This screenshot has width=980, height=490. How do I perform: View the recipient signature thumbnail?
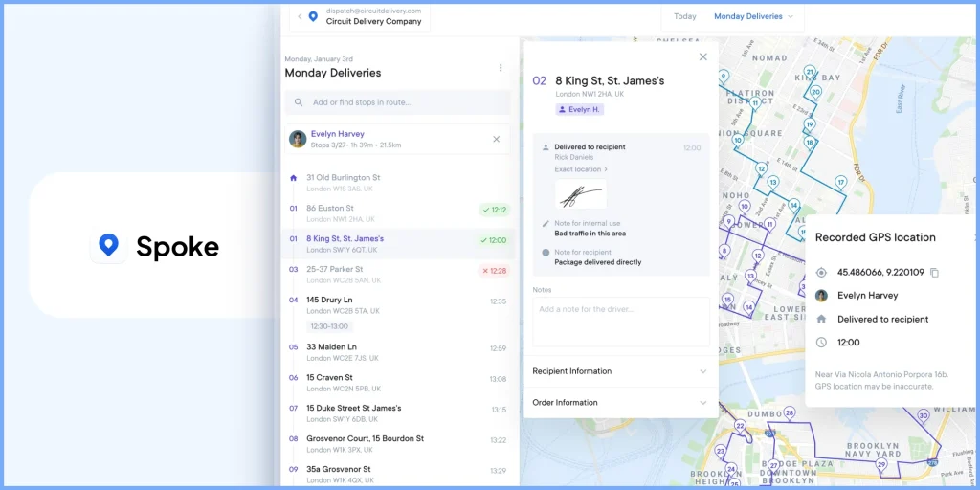pos(580,194)
